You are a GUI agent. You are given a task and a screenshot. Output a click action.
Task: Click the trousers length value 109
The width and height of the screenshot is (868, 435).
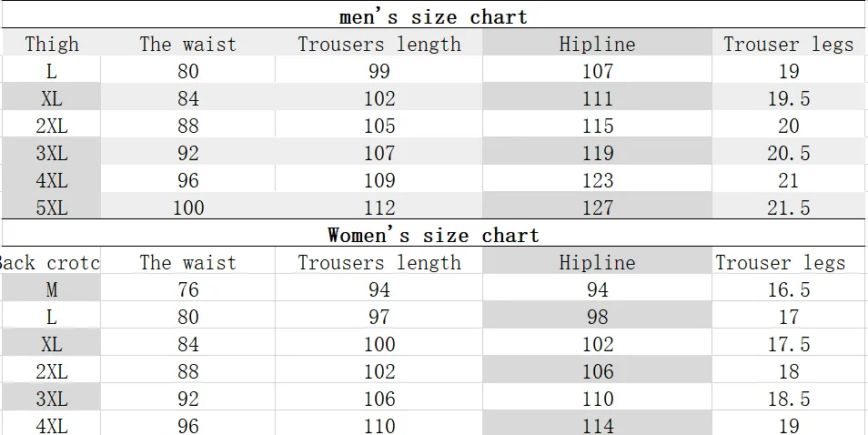click(x=379, y=180)
